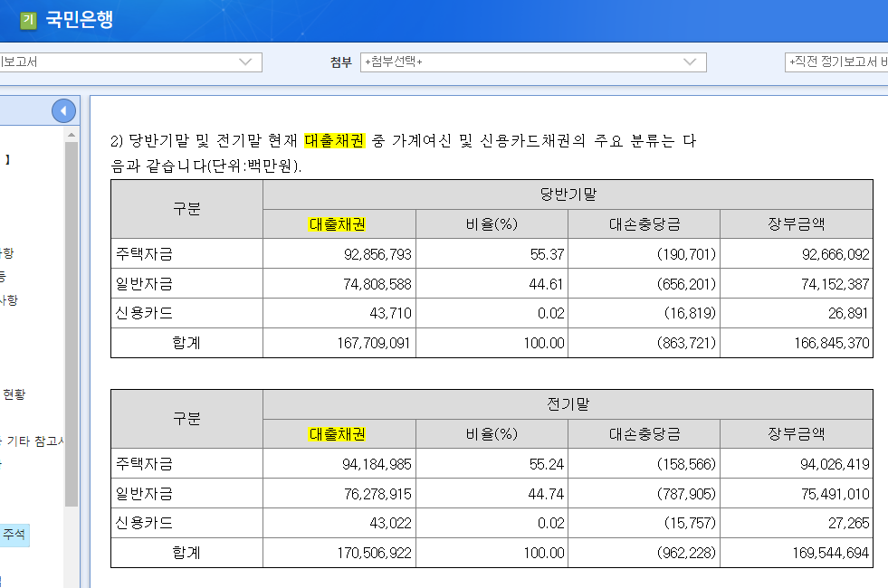Click the 대출채권 header in the 전기말 table
The height and width of the screenshot is (588, 888).
point(338,433)
